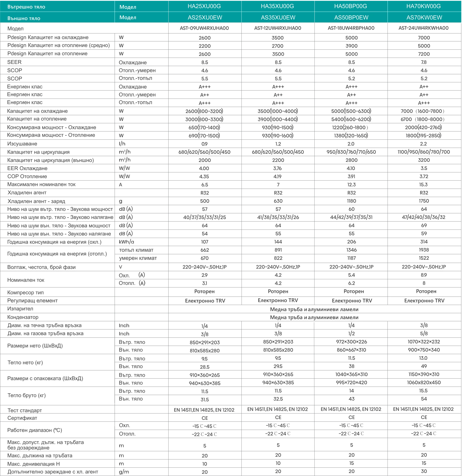The width and height of the screenshot is (462, 476).
Task: Select outdoor unit model AS25XU0EW
Action: pyautogui.click(x=205, y=17)
